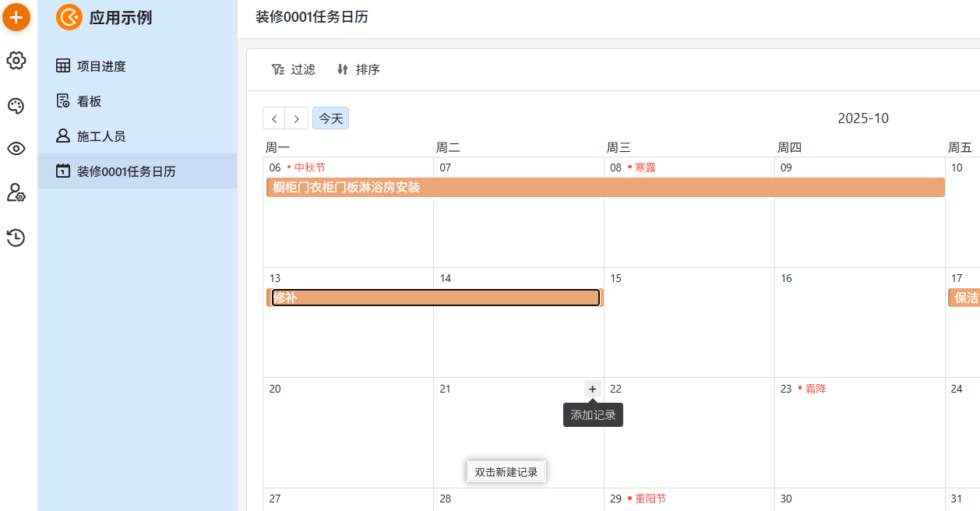The height and width of the screenshot is (511, 980).
Task: Open the settings gear icon
Action: pyautogui.click(x=16, y=60)
